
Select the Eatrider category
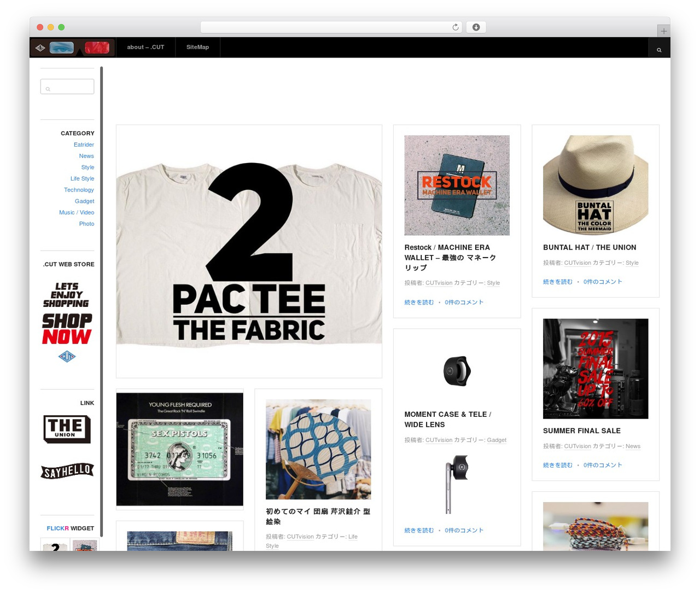[x=84, y=144]
